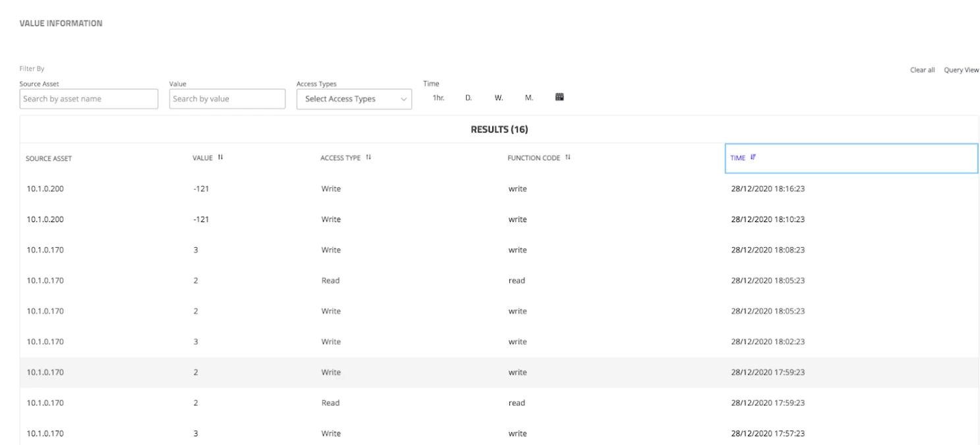980x445 pixels.
Task: Sort results by Access Type icon
Action: point(368,158)
